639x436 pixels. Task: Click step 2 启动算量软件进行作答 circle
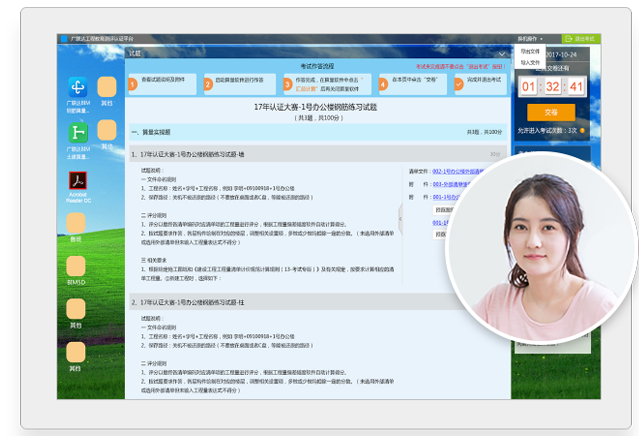coord(208,84)
